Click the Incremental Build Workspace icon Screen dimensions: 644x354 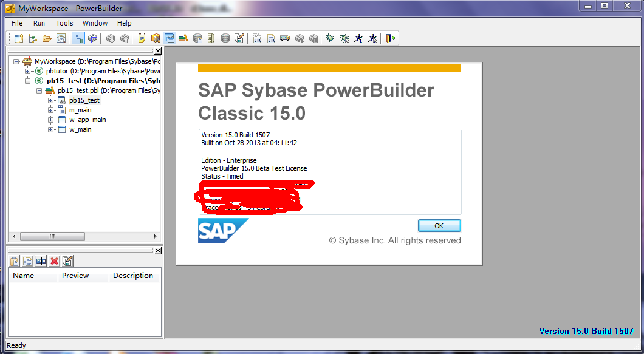coord(257,38)
